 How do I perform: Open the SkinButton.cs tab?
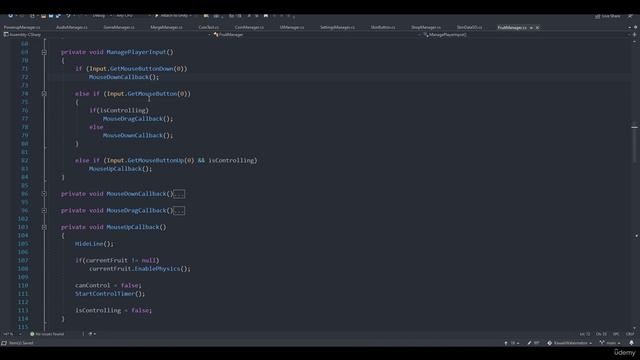click(383, 27)
